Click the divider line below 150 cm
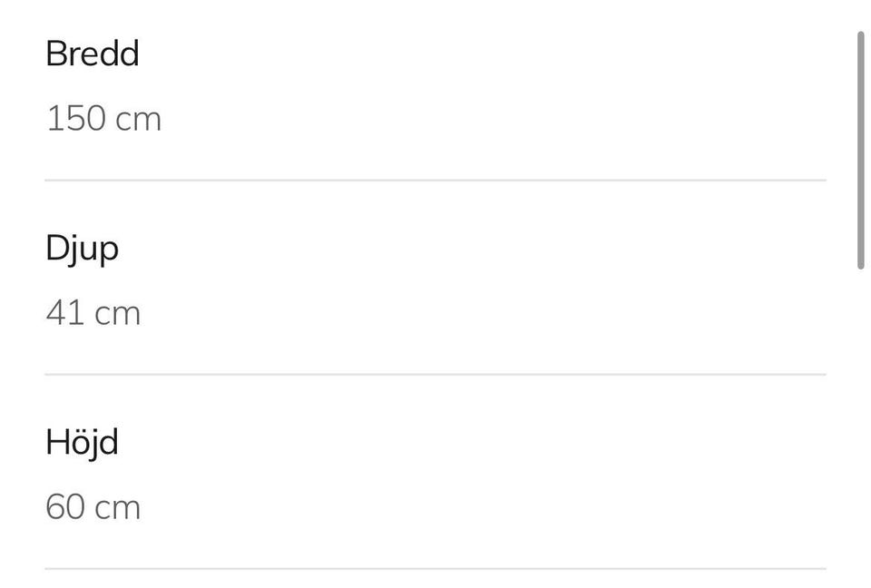 (435, 180)
